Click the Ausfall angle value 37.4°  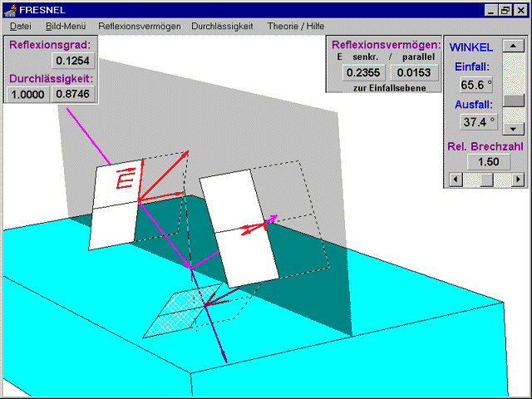[479, 122]
